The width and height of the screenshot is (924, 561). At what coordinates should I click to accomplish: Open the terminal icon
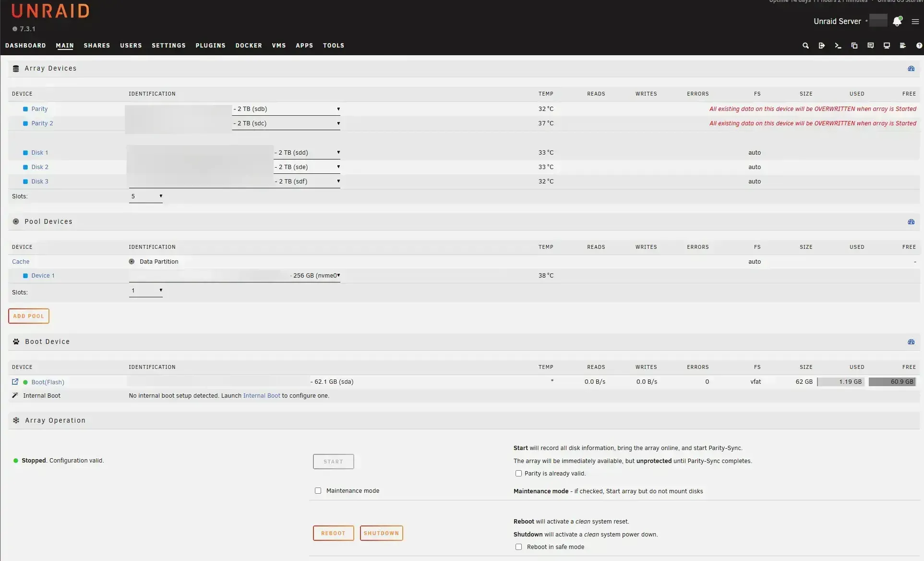(x=838, y=46)
